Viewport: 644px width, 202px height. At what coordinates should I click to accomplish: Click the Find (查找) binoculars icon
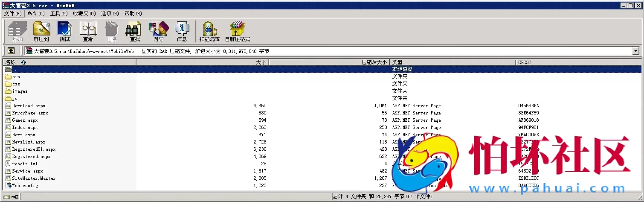click(x=135, y=31)
